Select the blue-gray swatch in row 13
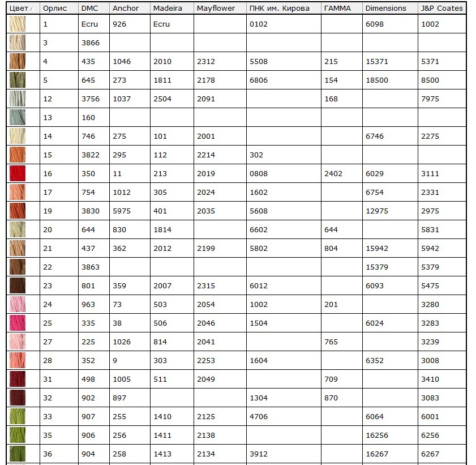The height and width of the screenshot is (465, 476). tap(18, 118)
